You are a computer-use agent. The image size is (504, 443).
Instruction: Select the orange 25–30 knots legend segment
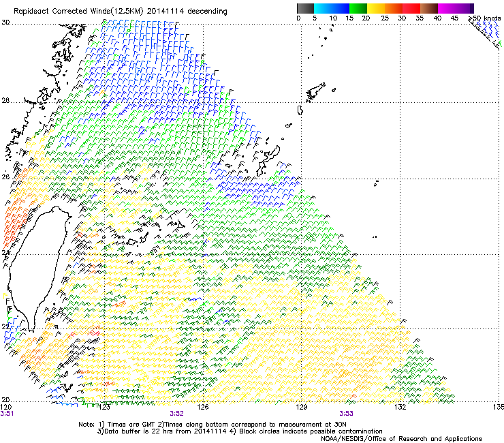(394, 8)
